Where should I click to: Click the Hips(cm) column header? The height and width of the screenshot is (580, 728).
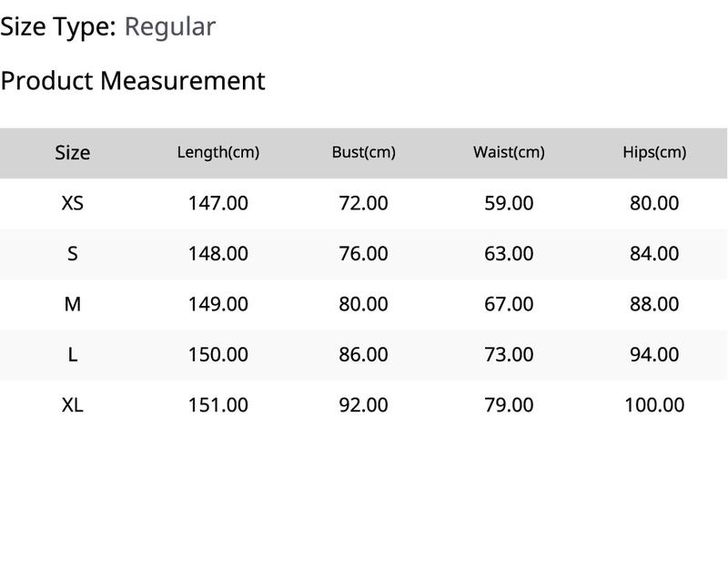(x=654, y=152)
